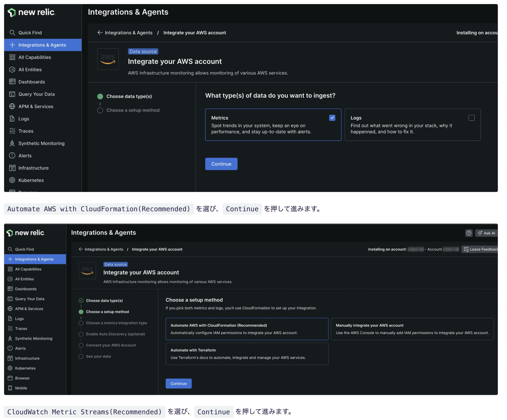
Task: Click the Synthetic Monitoring icon in bottom sidebar
Action: (10, 338)
